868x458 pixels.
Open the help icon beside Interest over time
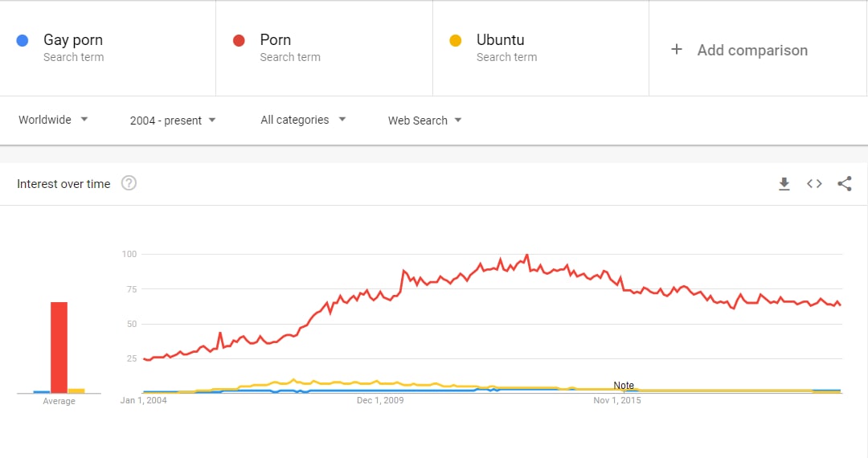(129, 183)
